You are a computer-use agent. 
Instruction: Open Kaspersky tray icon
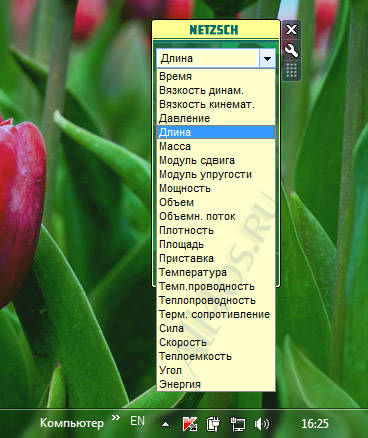(190, 424)
